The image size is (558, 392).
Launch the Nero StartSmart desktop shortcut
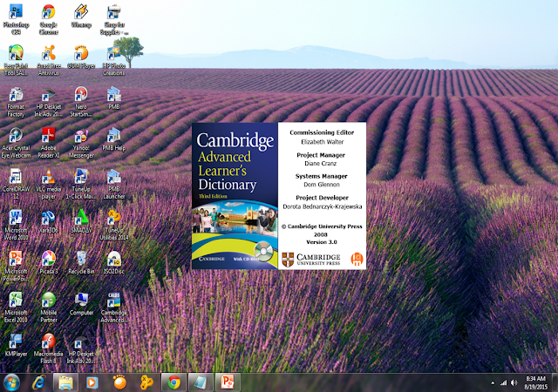(x=81, y=102)
